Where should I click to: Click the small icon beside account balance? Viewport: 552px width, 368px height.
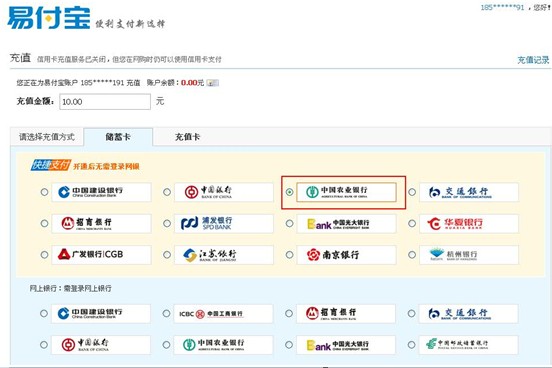tap(212, 83)
